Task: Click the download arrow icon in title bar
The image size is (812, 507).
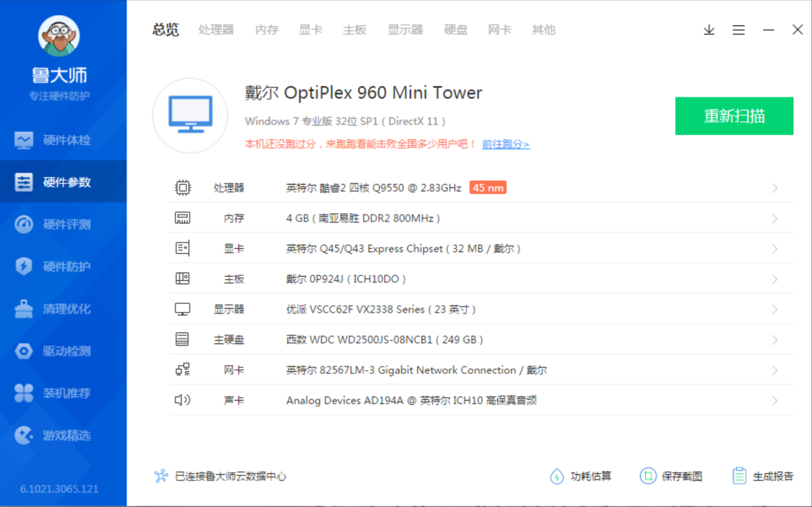Action: [709, 30]
